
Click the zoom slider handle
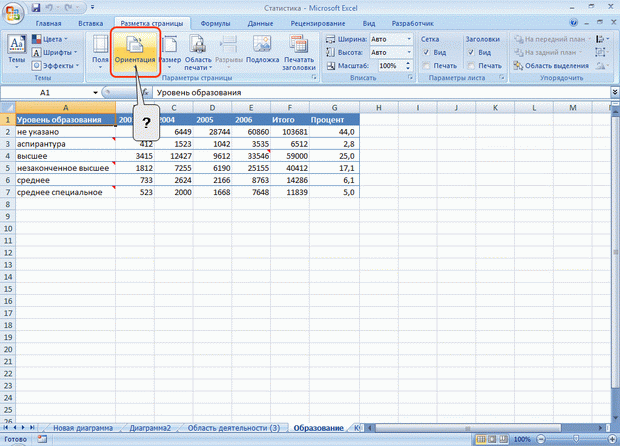(576, 439)
